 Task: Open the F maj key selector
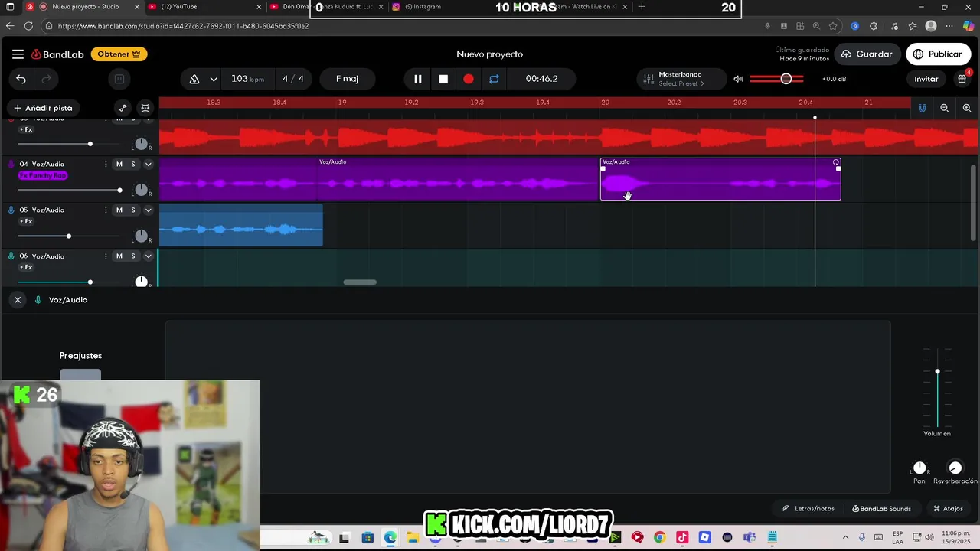click(347, 79)
